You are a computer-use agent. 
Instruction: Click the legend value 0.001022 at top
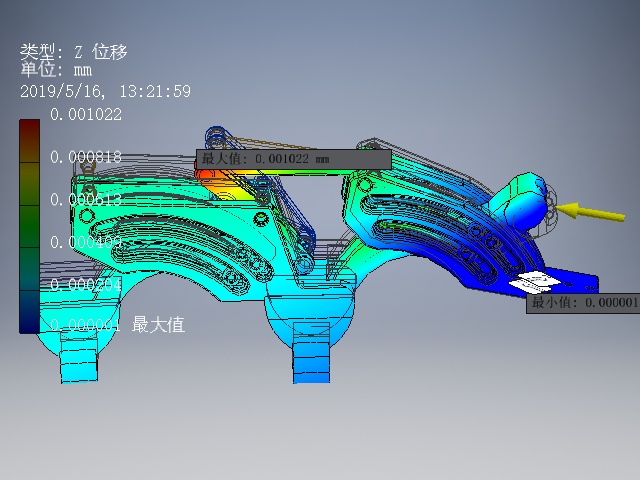pyautogui.click(x=86, y=114)
